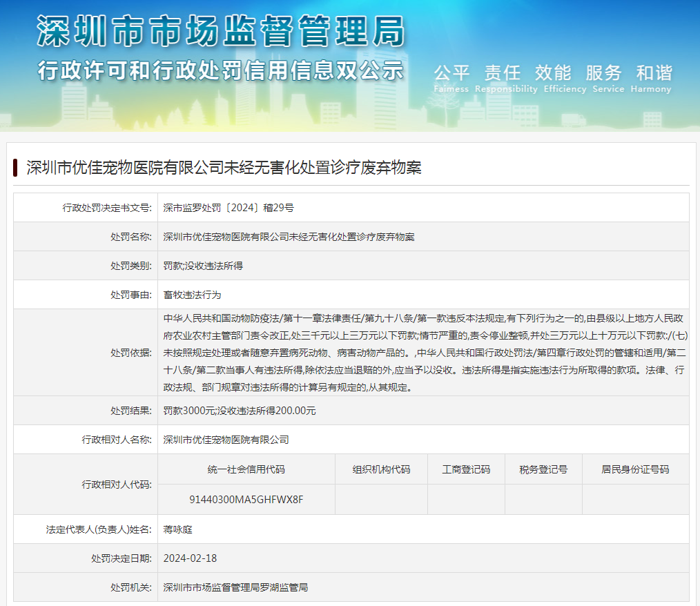Select the value 罚款;没收违法所得
The width and height of the screenshot is (700, 606).
203,266
